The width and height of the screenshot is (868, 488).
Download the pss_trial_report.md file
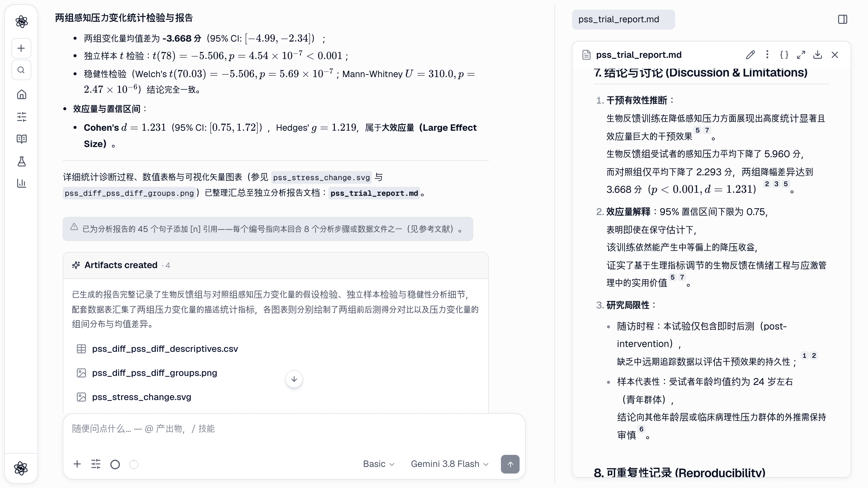[818, 55]
